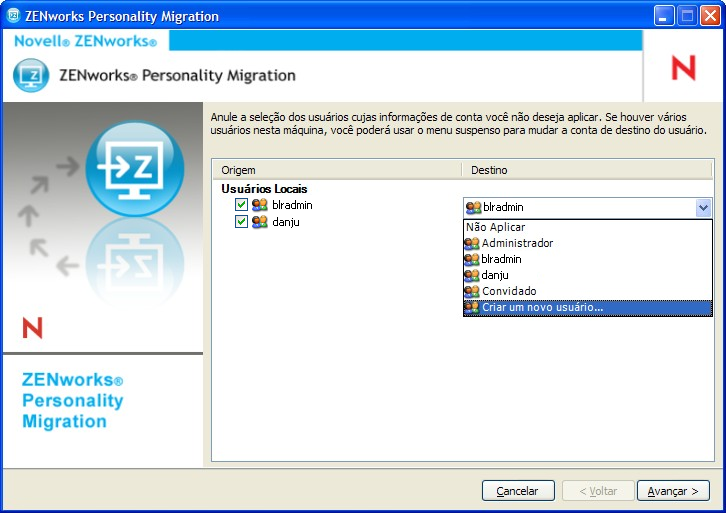Click the 'Criar um novo usuário' icon

coord(472,307)
